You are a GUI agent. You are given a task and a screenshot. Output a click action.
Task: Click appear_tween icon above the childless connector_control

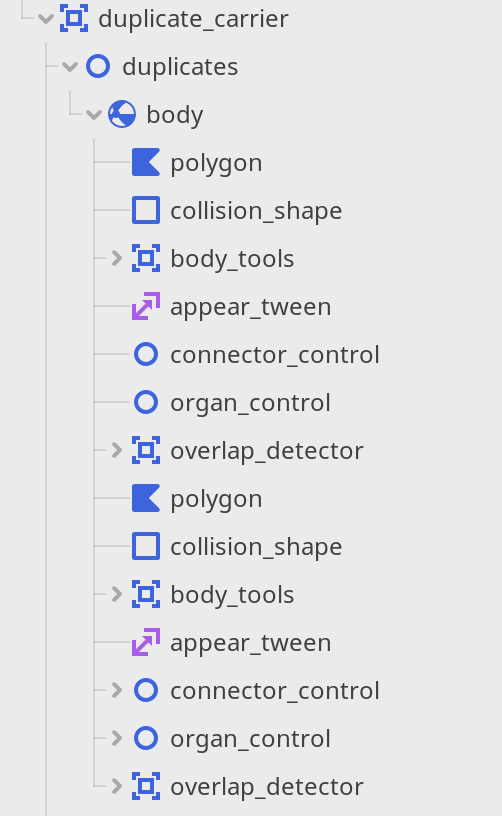click(x=146, y=307)
